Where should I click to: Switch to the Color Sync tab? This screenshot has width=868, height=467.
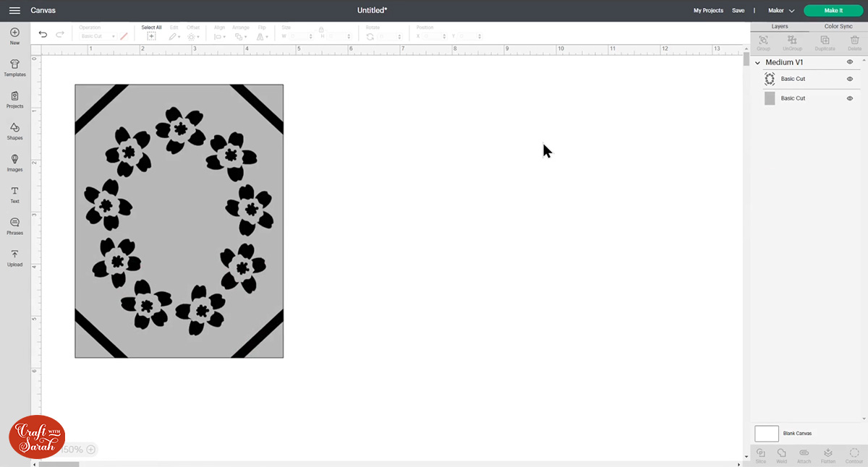tap(838, 26)
